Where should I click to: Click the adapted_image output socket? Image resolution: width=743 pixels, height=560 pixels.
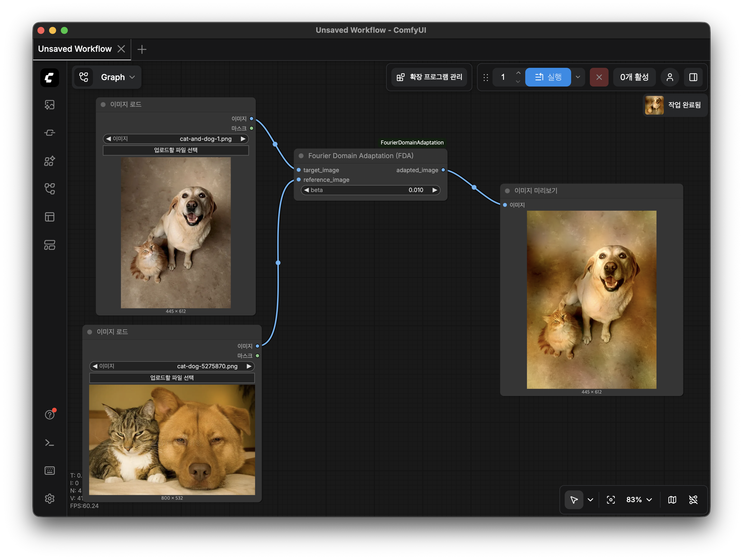click(x=443, y=170)
